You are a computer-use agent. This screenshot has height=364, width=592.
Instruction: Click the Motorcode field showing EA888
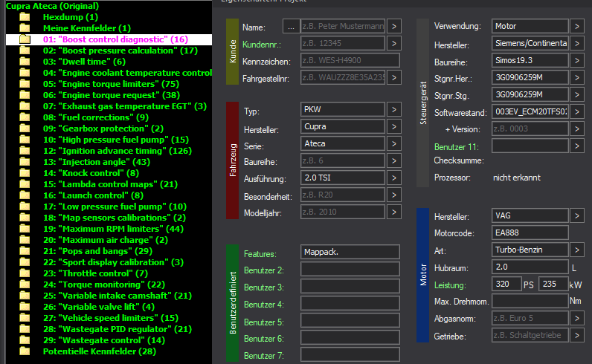(530, 233)
